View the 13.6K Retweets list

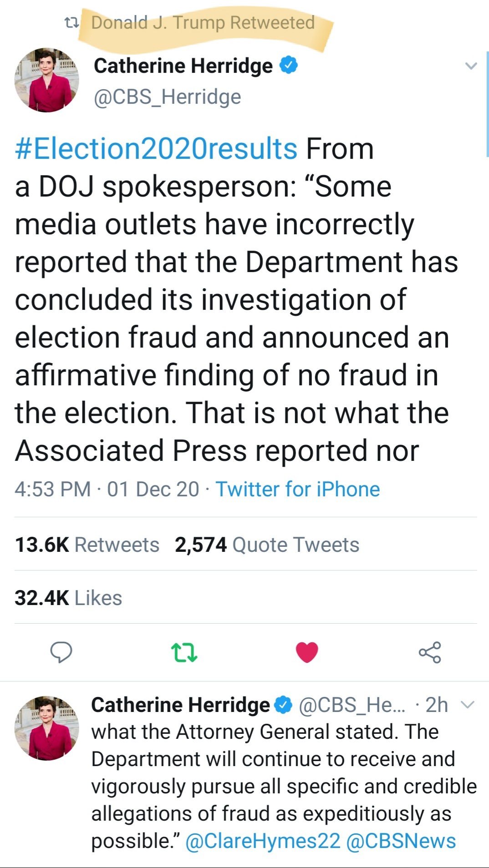pos(87,545)
